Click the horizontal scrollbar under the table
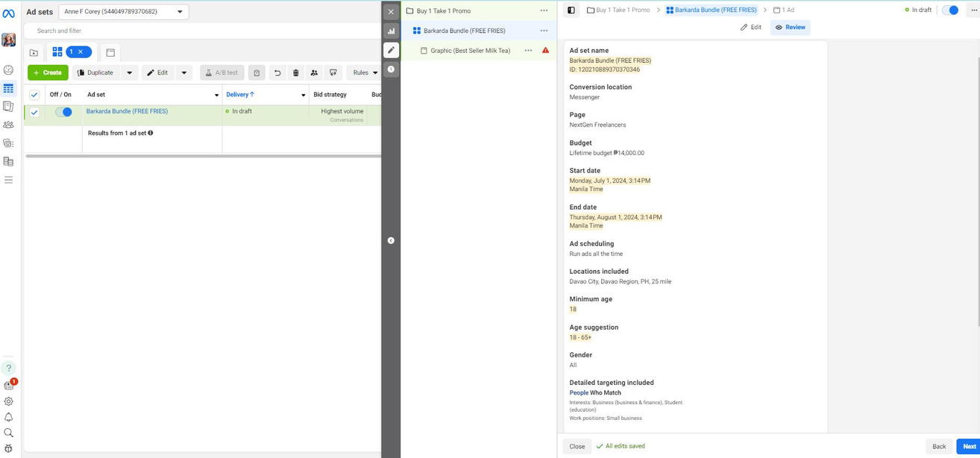This screenshot has height=458, width=980. 203,156
